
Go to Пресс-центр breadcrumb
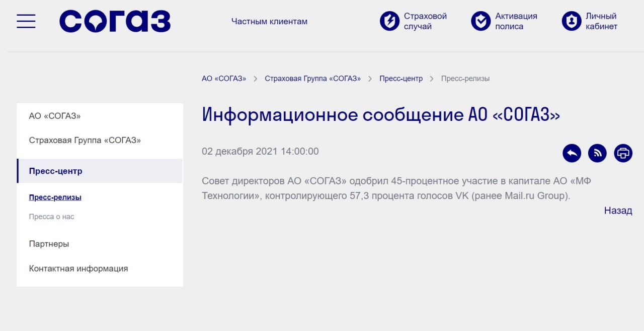coord(401,79)
